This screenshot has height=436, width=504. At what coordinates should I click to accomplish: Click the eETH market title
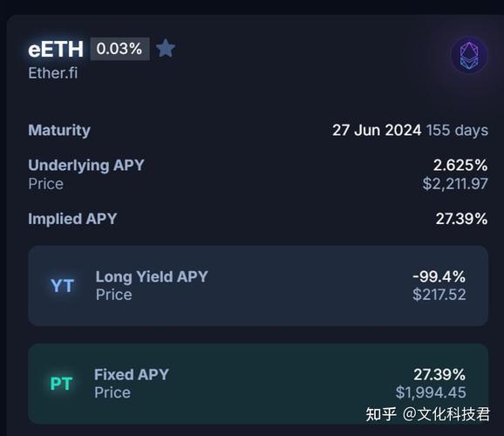pos(56,50)
